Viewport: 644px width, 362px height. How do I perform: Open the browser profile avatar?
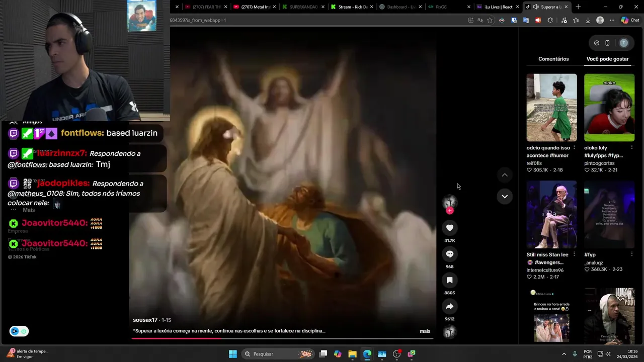(x=600, y=20)
